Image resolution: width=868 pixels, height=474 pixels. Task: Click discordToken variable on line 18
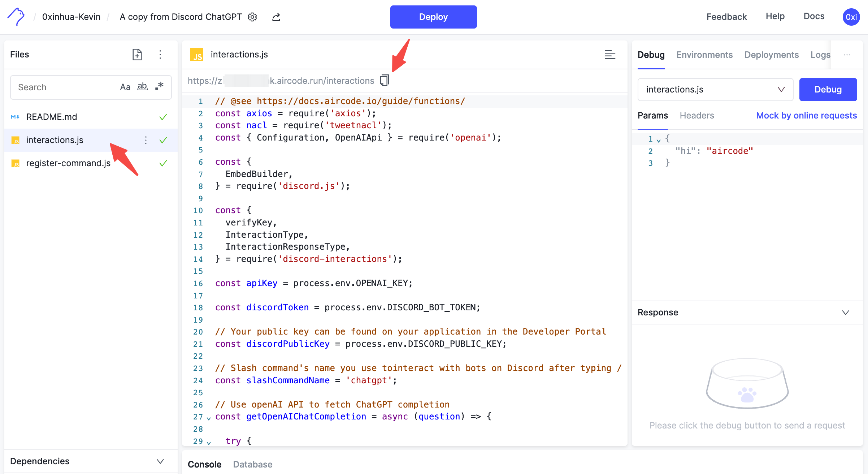pos(277,307)
